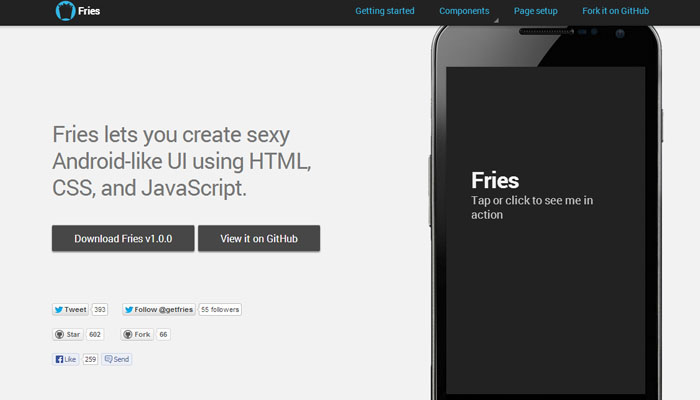The image size is (700, 400).
Task: Click the Fries logo icon in header
Action: click(x=65, y=12)
